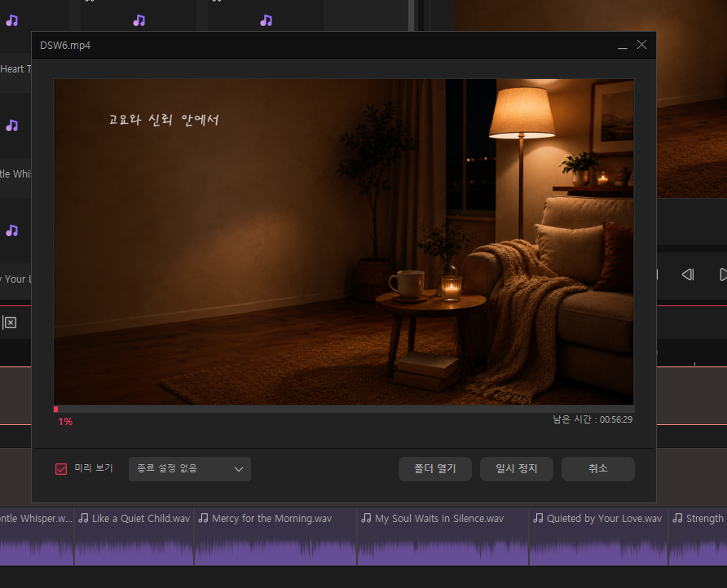Image resolution: width=727 pixels, height=588 pixels.
Task: Cancel the export with 취소
Action: 598,469
